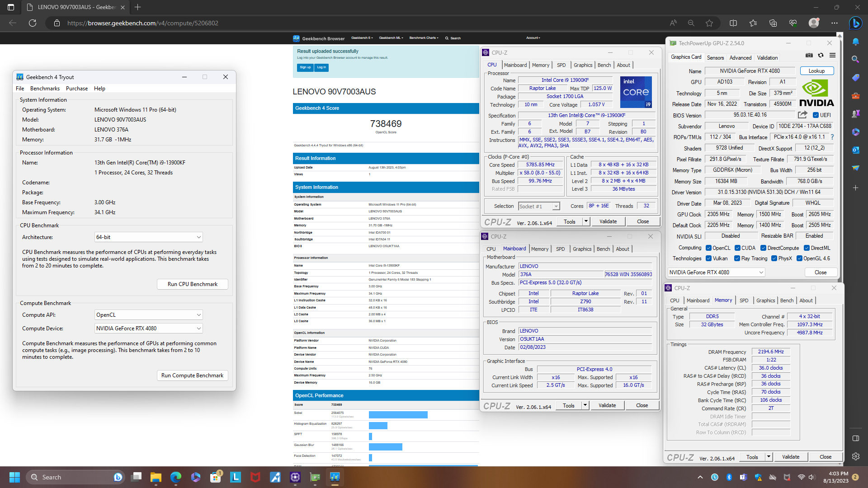The image size is (868, 488).
Task: Click the Lookup button in GPU-Z
Action: coord(817,71)
